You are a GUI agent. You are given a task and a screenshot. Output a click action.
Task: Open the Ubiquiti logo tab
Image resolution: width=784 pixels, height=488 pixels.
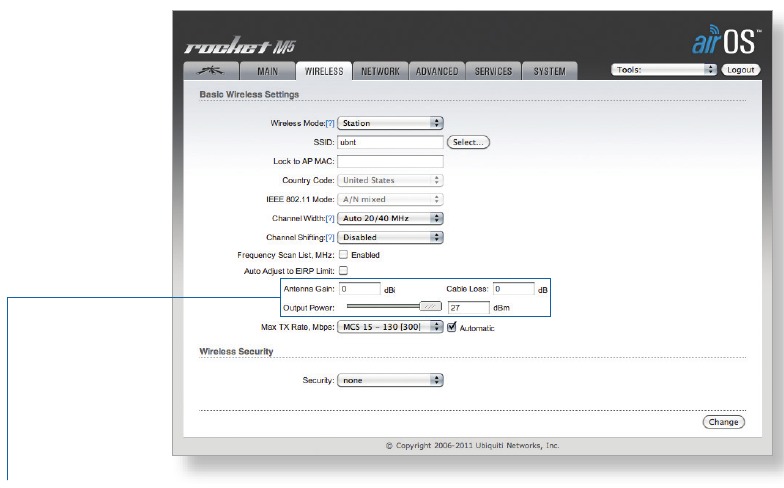(x=211, y=71)
